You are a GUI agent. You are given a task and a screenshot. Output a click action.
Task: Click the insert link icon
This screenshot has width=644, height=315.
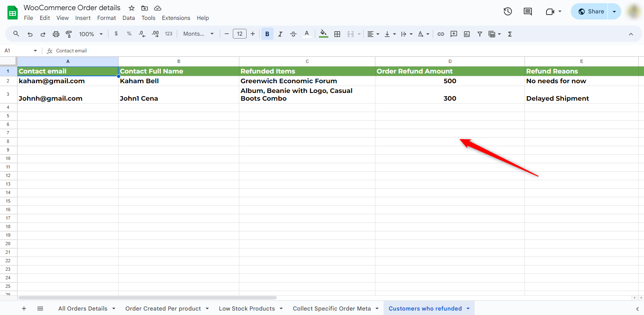click(441, 34)
